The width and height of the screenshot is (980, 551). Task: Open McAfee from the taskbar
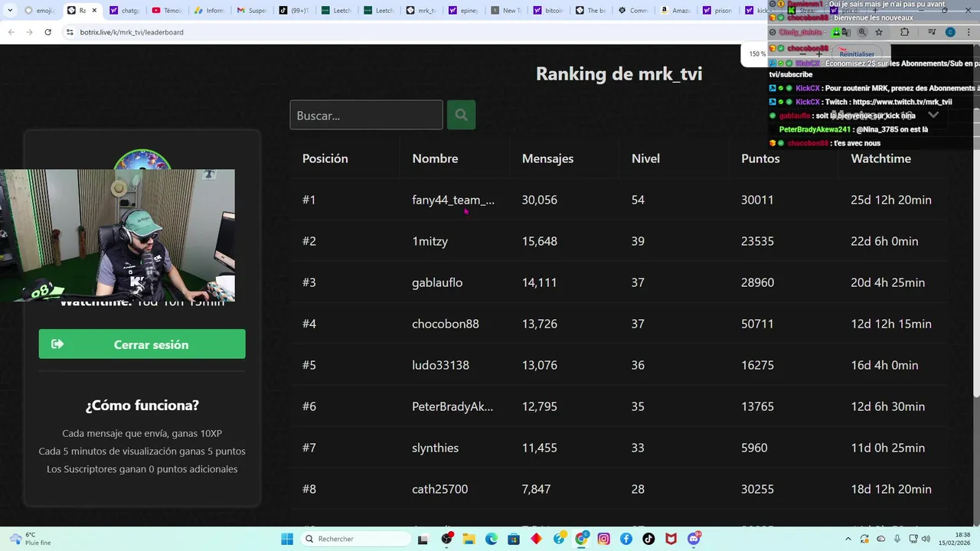coord(671,539)
